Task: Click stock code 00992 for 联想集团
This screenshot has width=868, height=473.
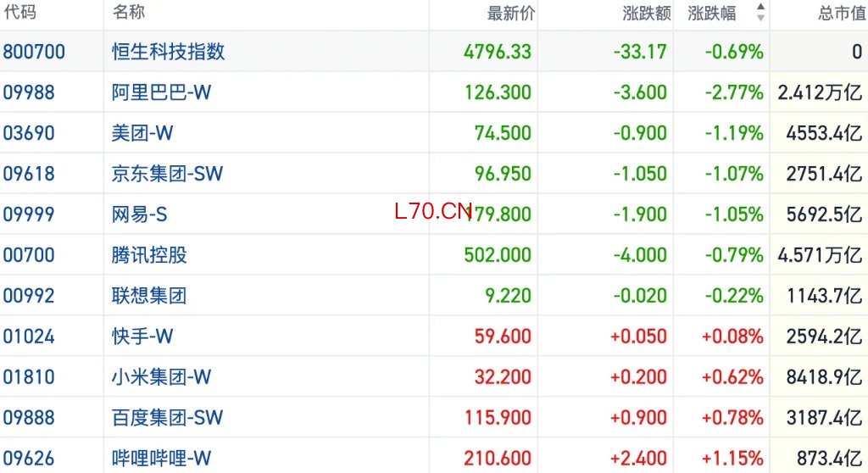Action: pos(29,296)
